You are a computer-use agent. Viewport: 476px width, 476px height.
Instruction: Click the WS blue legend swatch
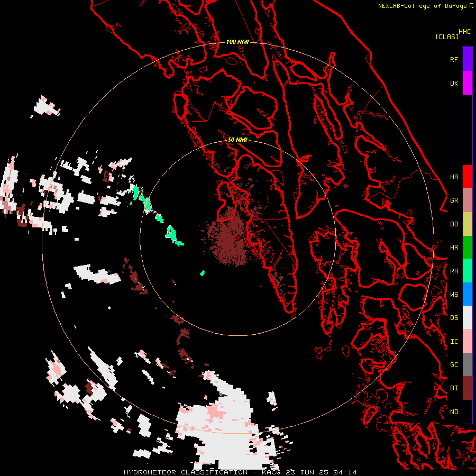point(467,294)
